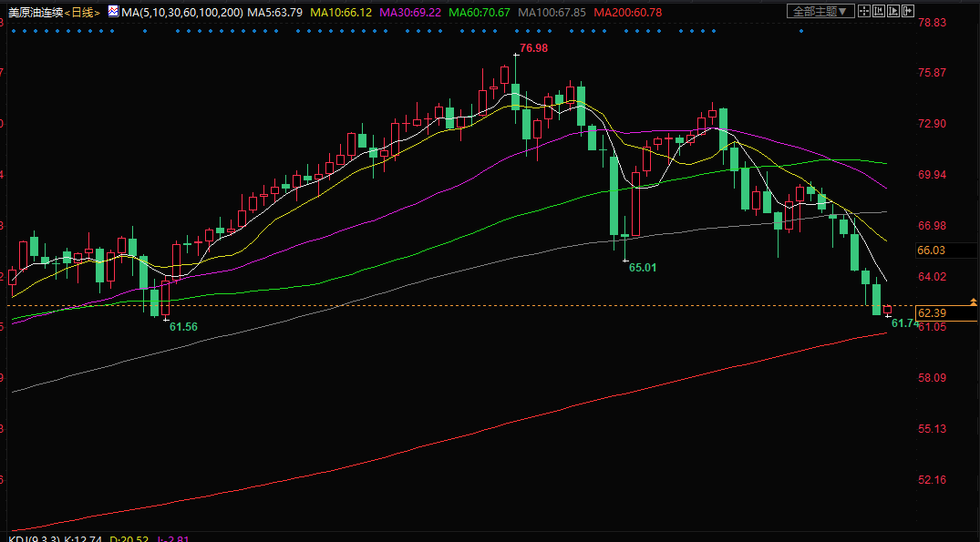Click the green MA60:70.67 legend
This screenshot has width=980, height=542.
coord(480,13)
